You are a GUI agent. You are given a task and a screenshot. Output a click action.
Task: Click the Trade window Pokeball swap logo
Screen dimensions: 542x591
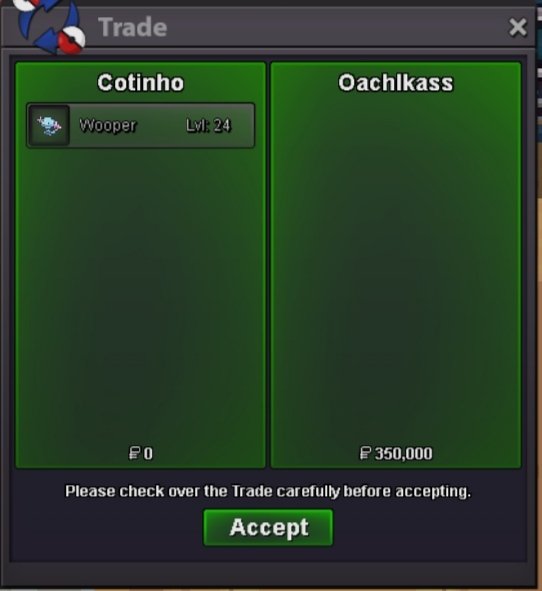(x=48, y=26)
